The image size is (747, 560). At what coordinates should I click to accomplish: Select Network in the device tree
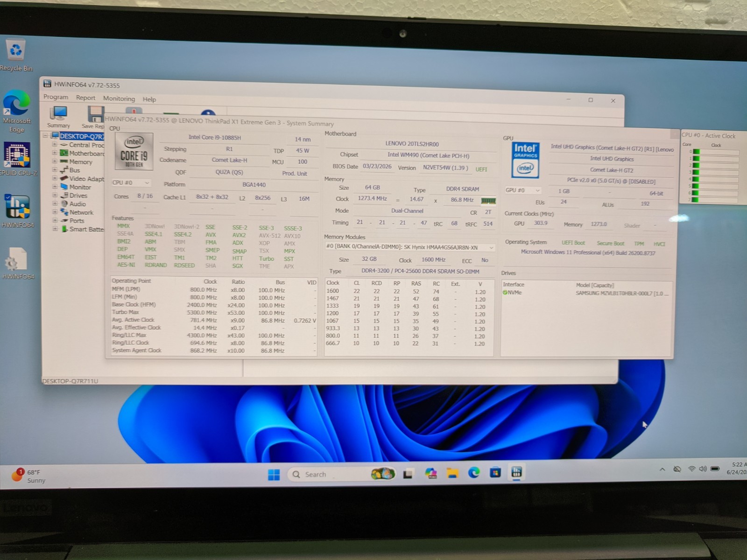click(x=81, y=212)
